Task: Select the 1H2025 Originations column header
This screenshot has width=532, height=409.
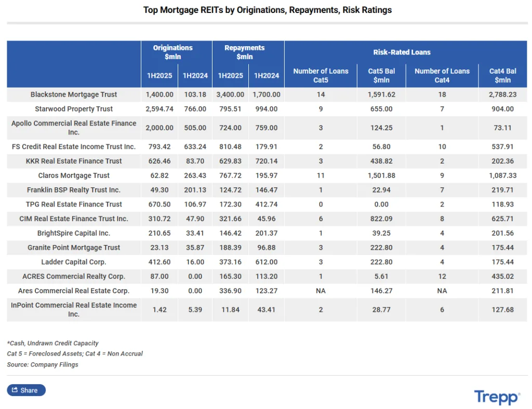Action: (159, 75)
